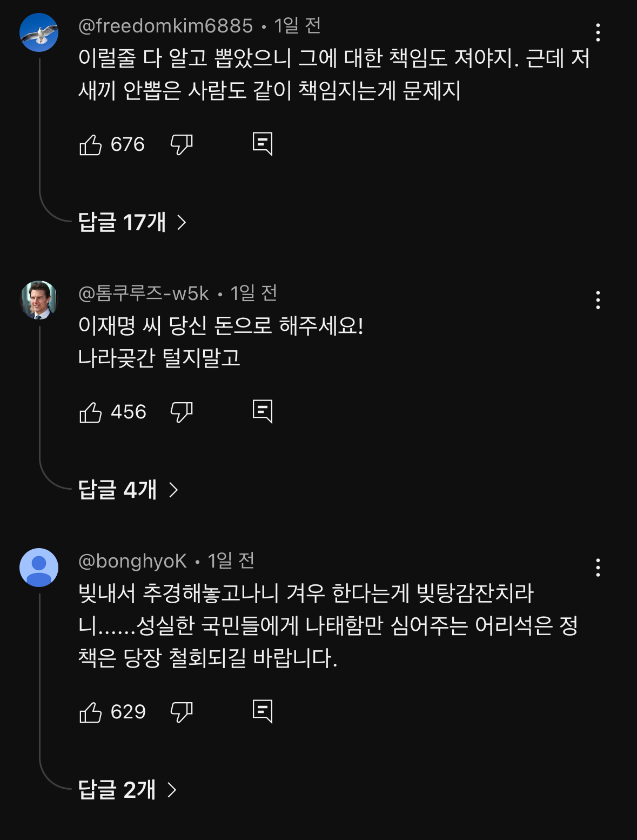
Task: Expand the 답글 2개 replies
Action: pyautogui.click(x=127, y=790)
